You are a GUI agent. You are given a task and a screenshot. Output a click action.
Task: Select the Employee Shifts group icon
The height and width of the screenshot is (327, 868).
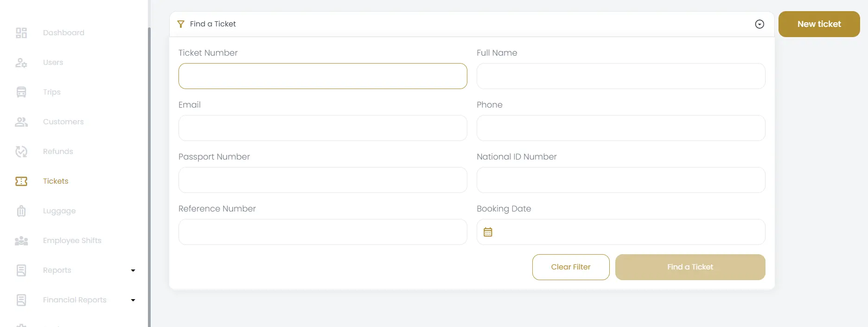(21, 240)
